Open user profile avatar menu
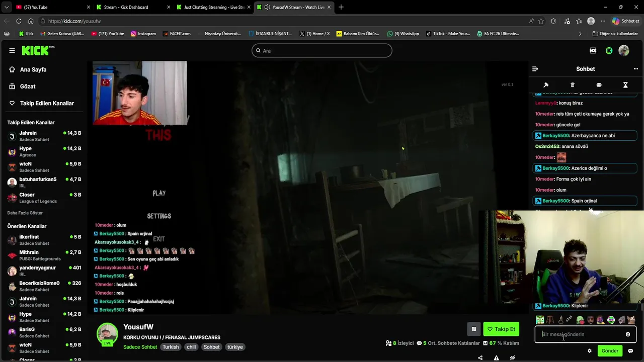This screenshot has height=362, width=644. tap(624, 50)
